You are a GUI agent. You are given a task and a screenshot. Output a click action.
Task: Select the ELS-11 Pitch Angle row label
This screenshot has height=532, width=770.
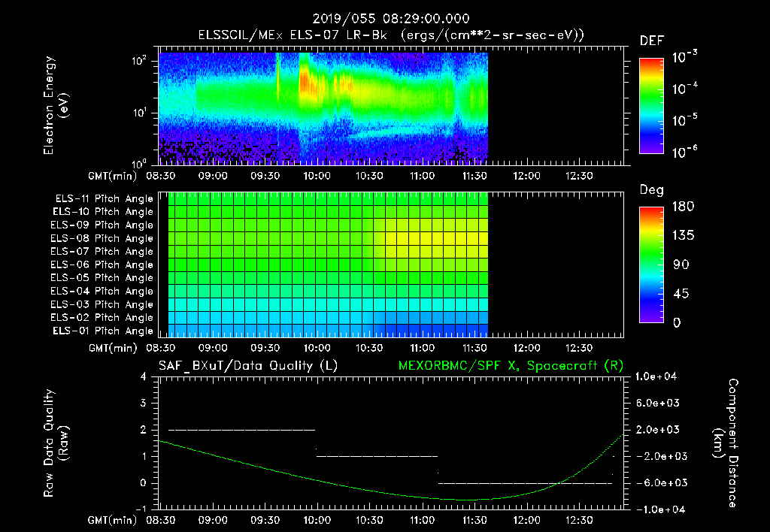104,199
